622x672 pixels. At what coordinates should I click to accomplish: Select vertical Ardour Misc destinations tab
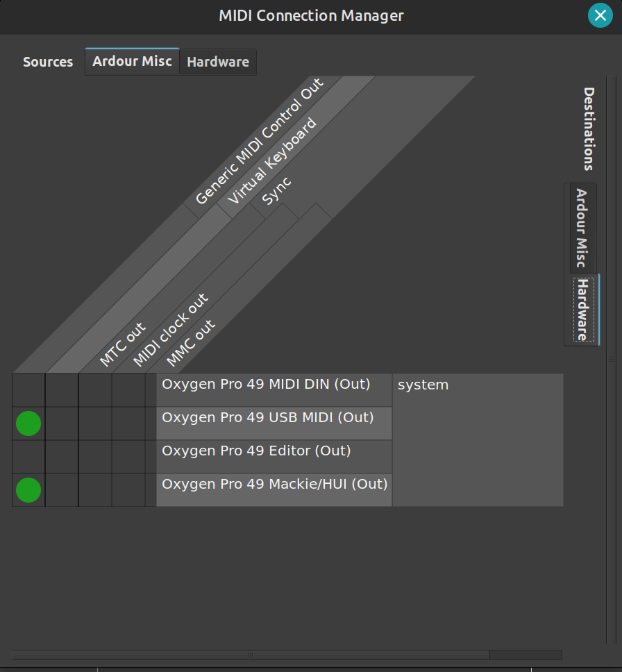[582, 228]
